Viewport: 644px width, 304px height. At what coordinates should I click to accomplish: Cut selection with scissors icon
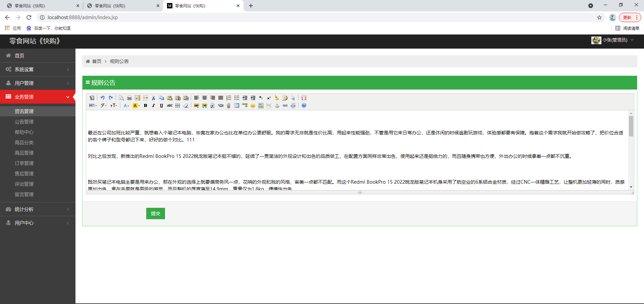[154, 98]
